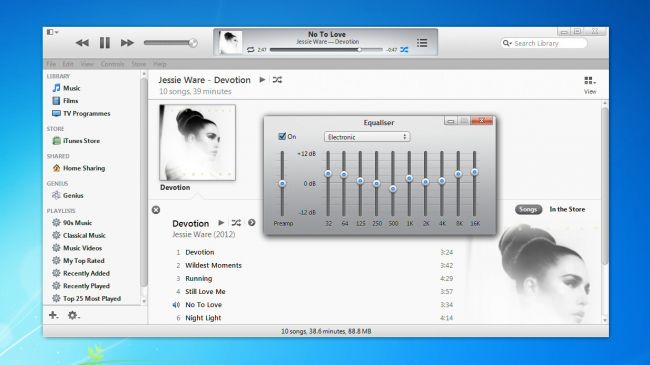Toggle repeat icon in now playing
The image size is (650, 365).
250,50
